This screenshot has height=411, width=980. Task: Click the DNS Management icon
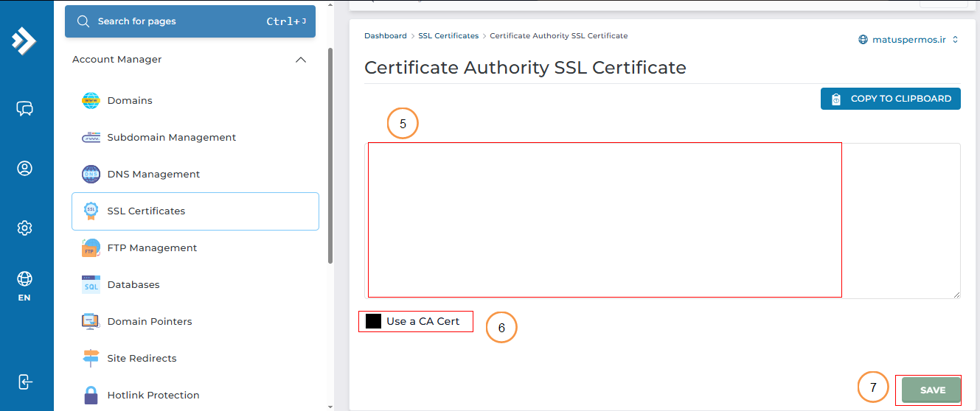pyautogui.click(x=91, y=175)
